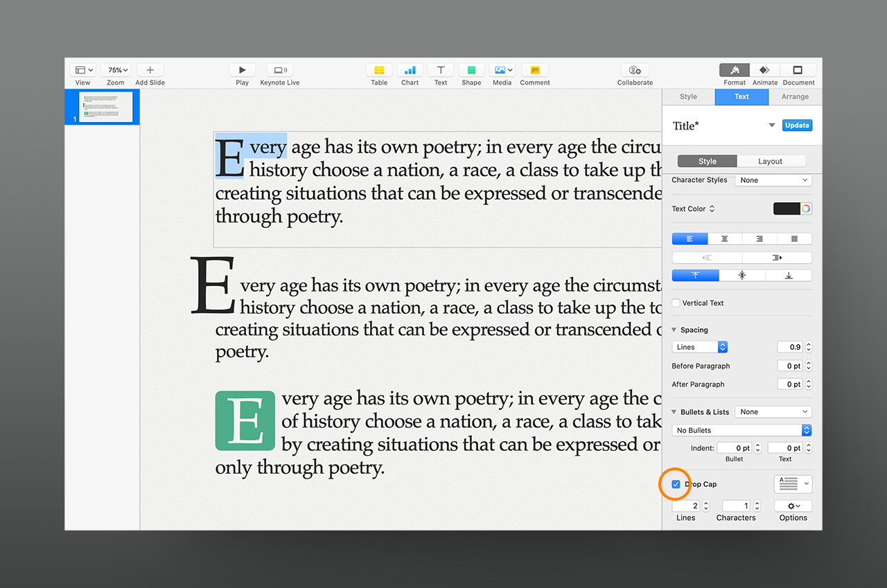Open the Character Styles dropdown
This screenshot has height=588, width=887.
pyautogui.click(x=773, y=180)
